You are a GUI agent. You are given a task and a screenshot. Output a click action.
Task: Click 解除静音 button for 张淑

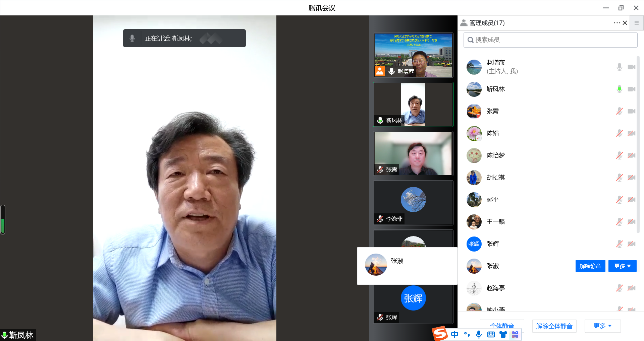(590, 266)
